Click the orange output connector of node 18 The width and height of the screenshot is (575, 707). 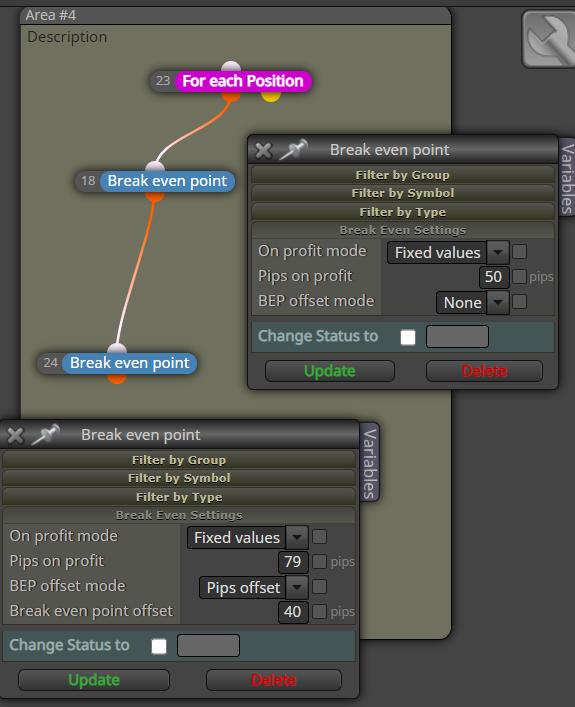click(x=155, y=197)
